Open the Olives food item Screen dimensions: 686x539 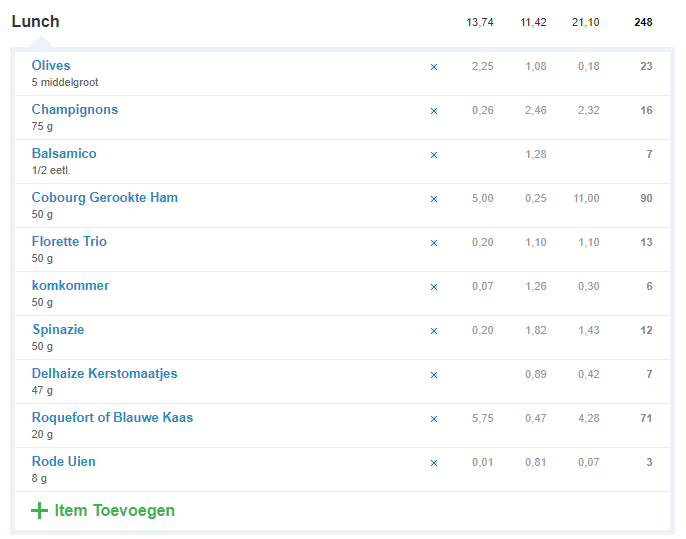click(x=51, y=66)
